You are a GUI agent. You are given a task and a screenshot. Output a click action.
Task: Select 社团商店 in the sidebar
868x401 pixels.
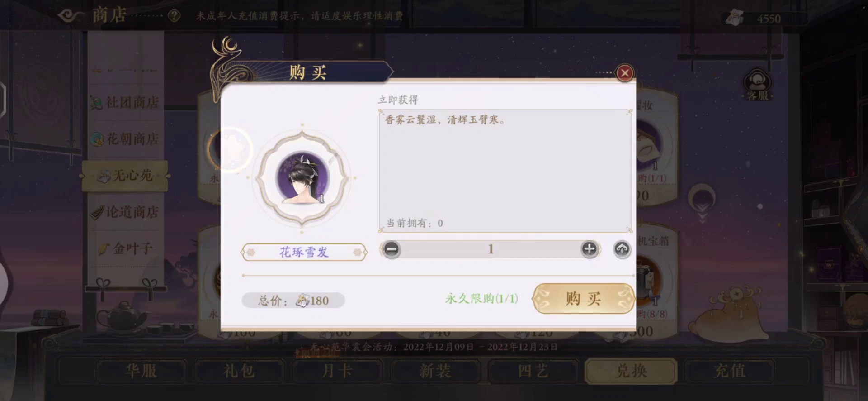tap(125, 103)
